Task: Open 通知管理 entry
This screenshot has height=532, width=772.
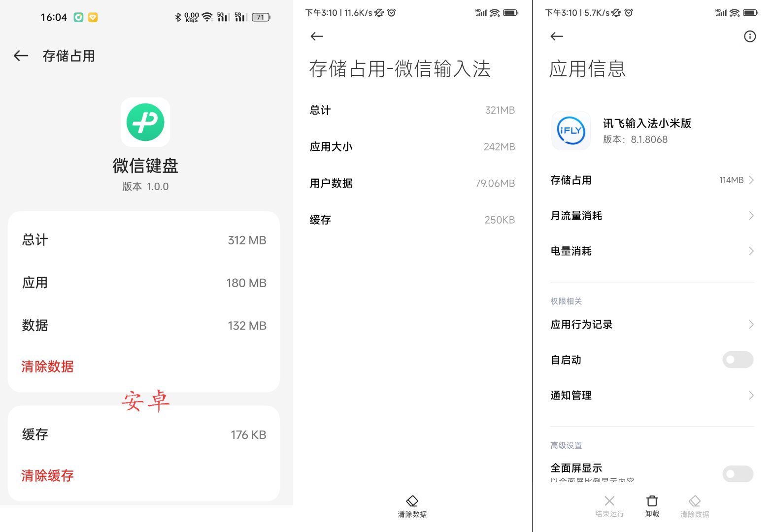Action: click(x=651, y=396)
